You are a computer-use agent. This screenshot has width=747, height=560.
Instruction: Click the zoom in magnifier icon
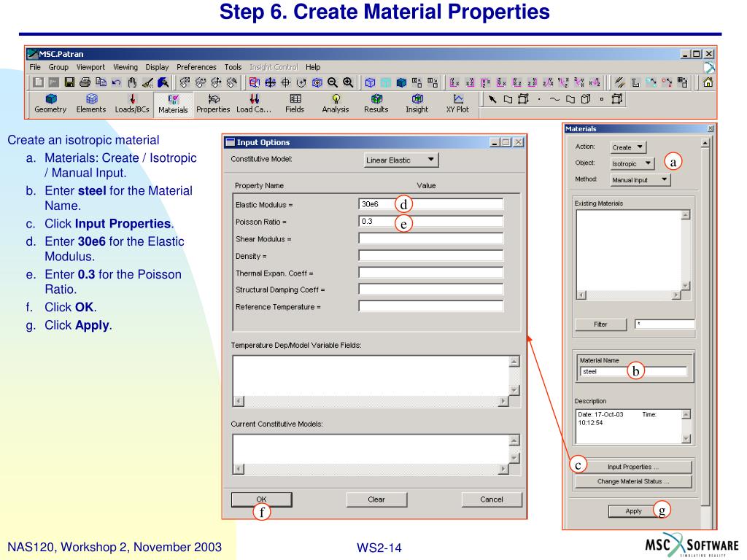(348, 82)
